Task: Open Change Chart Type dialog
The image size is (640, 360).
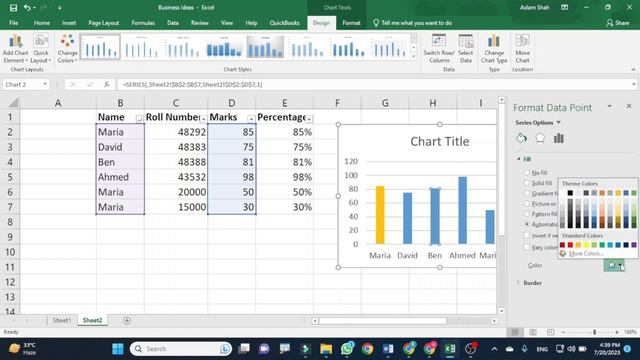Action: pyautogui.click(x=494, y=49)
